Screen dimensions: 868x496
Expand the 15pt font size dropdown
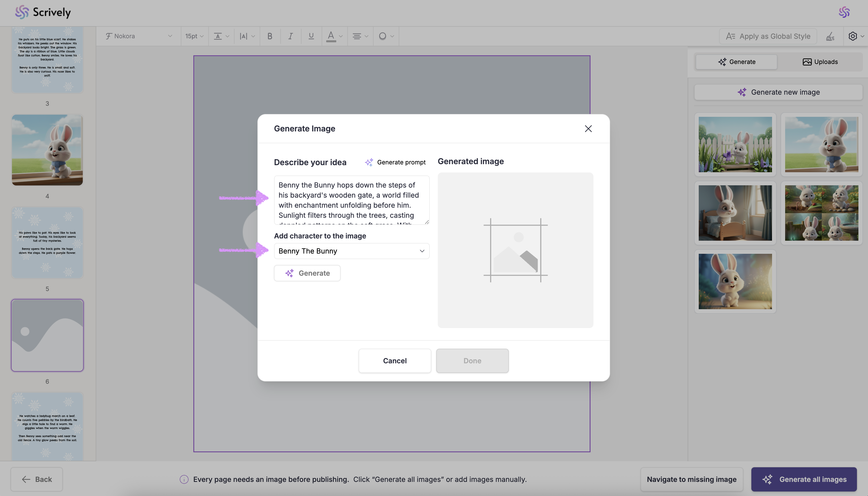(x=194, y=36)
